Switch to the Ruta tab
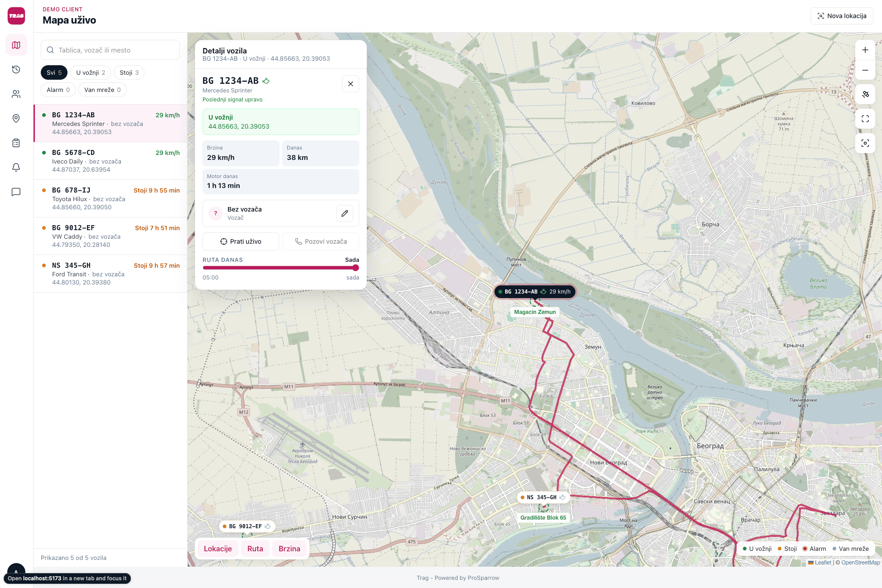Screen dimensions: 882x588 pyautogui.click(x=255, y=549)
